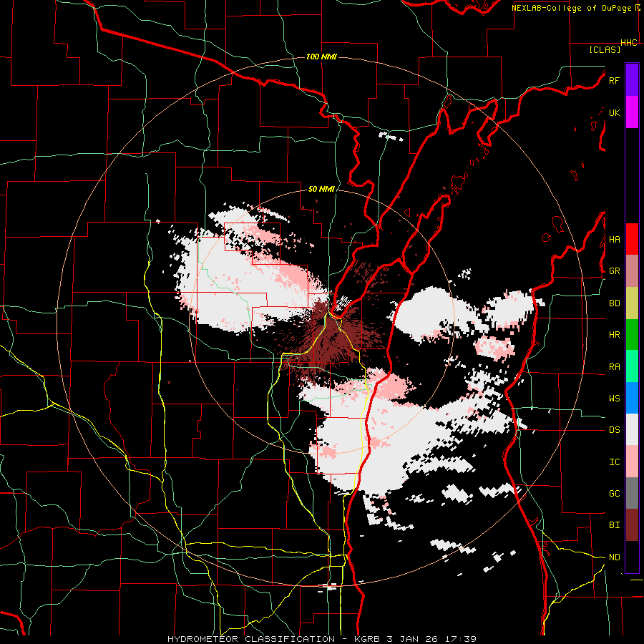This screenshot has height=644, width=644.
Task: Click the Hydrometeor Classification KGRB title text
Action: coord(322,639)
